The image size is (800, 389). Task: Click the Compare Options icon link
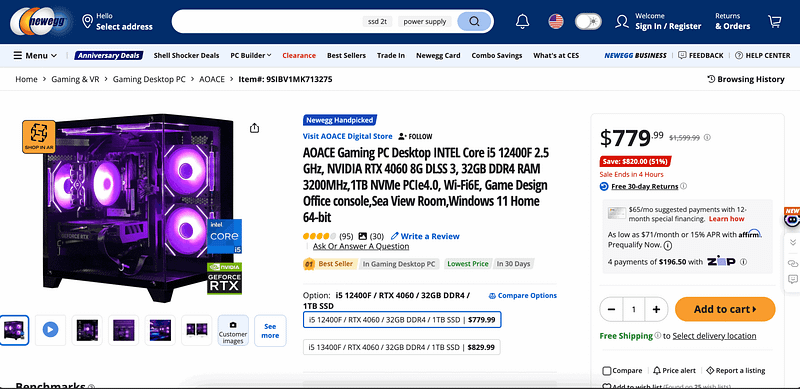[x=522, y=296]
